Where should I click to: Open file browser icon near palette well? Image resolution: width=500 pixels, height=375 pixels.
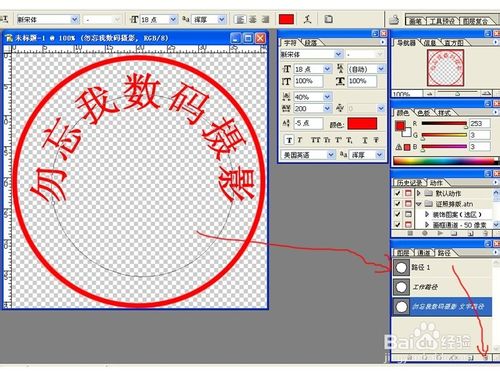coord(394,20)
